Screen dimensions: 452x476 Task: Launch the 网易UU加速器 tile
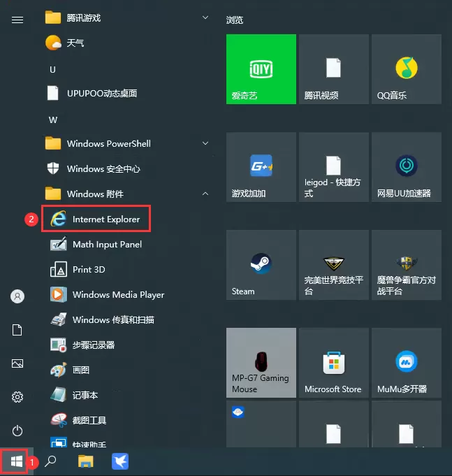click(407, 167)
